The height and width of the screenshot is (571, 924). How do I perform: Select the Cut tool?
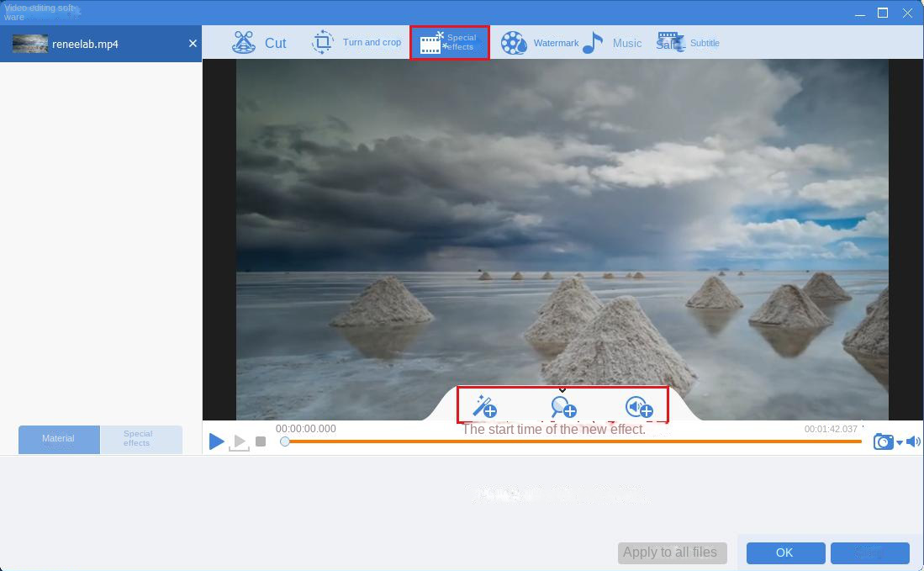pyautogui.click(x=261, y=42)
